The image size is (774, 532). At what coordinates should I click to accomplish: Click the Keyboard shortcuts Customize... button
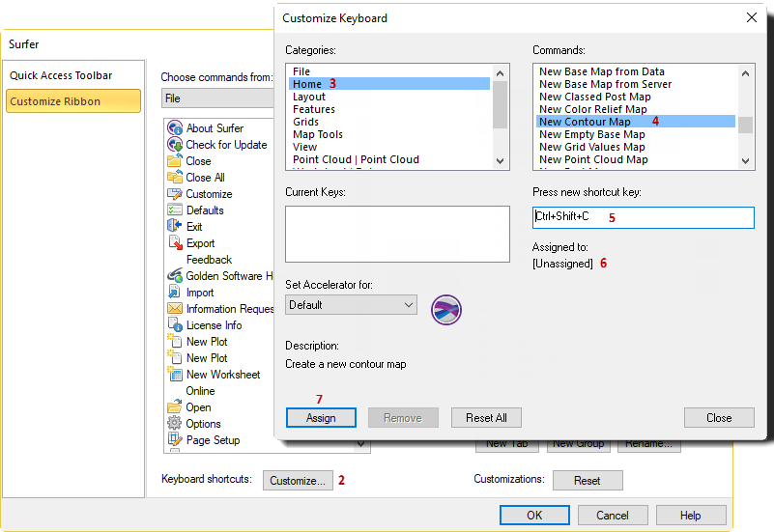(x=298, y=480)
